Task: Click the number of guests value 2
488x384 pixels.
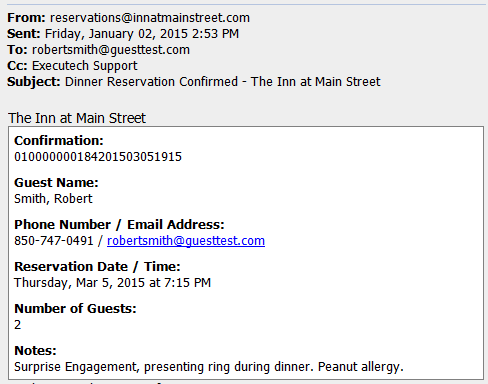Action: (x=18, y=325)
